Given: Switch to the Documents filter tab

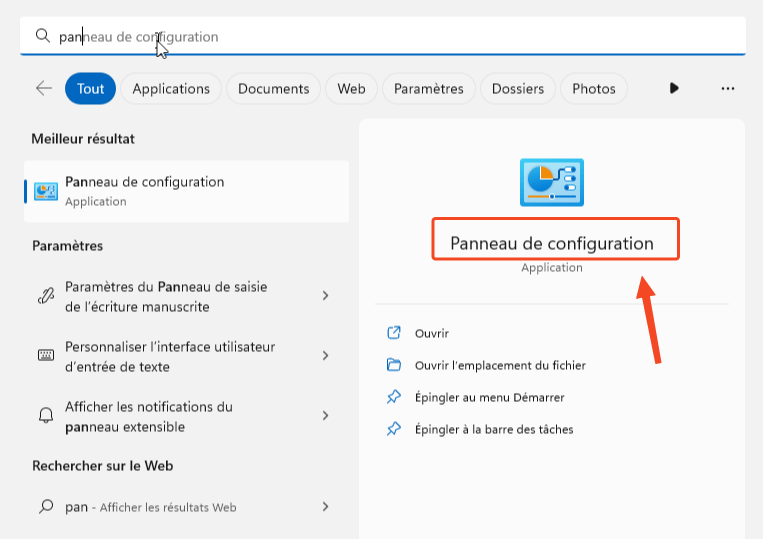Looking at the screenshot, I should pyautogui.click(x=273, y=89).
